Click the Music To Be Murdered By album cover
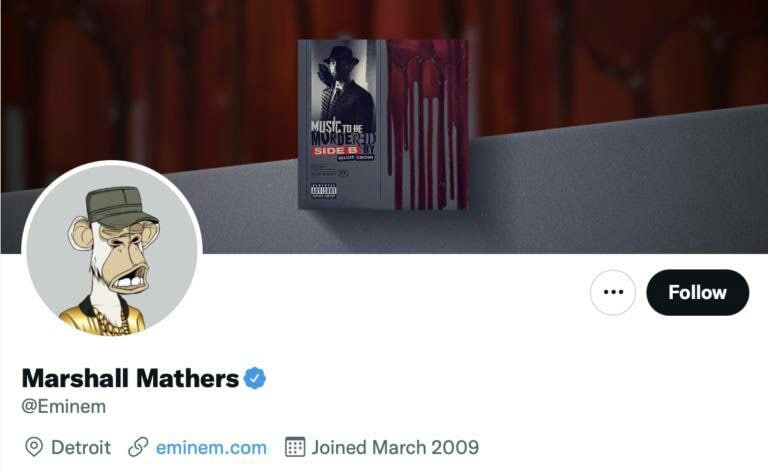The height and width of the screenshot is (472, 768). coord(383,123)
